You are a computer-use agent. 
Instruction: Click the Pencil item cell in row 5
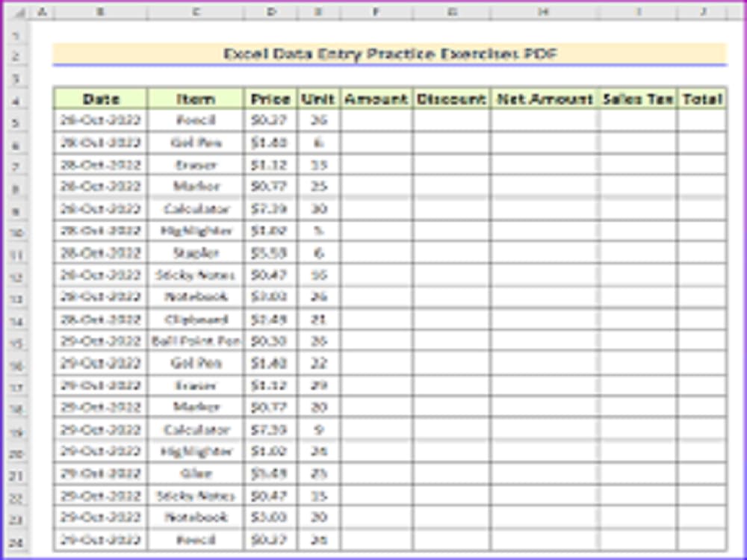point(196,120)
